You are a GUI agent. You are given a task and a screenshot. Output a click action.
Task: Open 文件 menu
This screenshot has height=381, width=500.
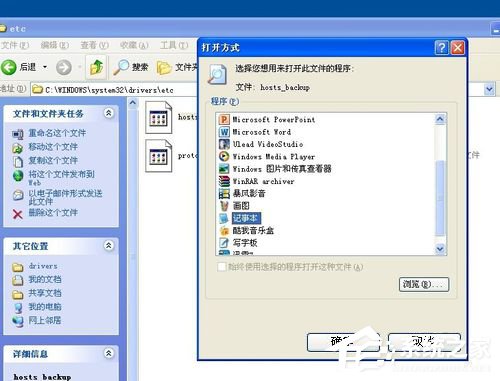coord(15,45)
